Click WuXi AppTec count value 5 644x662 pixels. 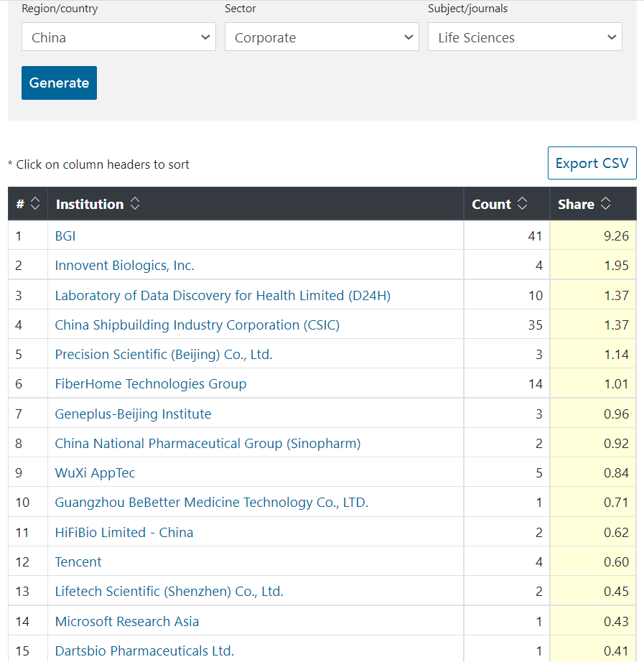[x=539, y=473]
